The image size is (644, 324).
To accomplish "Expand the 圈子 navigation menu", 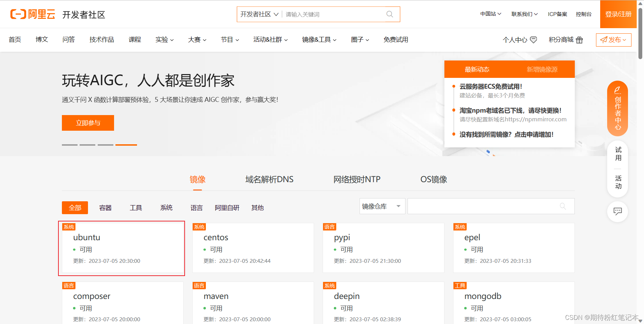I will coord(360,40).
